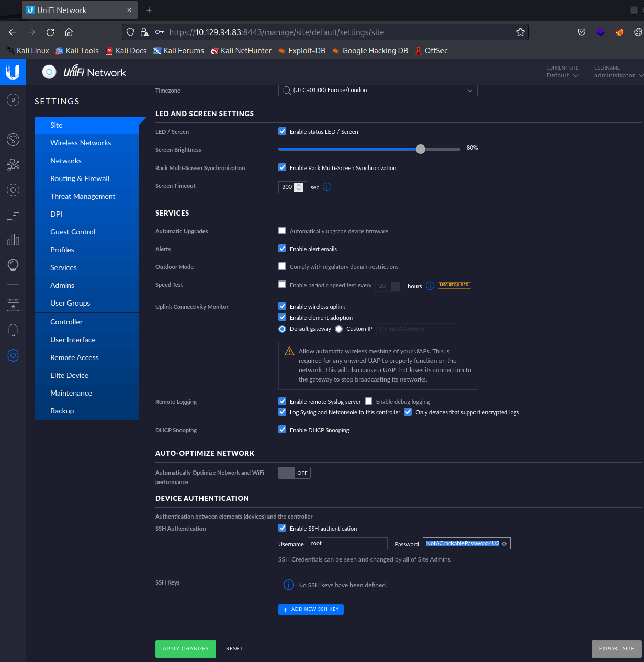Open the Current Site Default dropdown
Screen dimensions: 644x662
(562, 75)
